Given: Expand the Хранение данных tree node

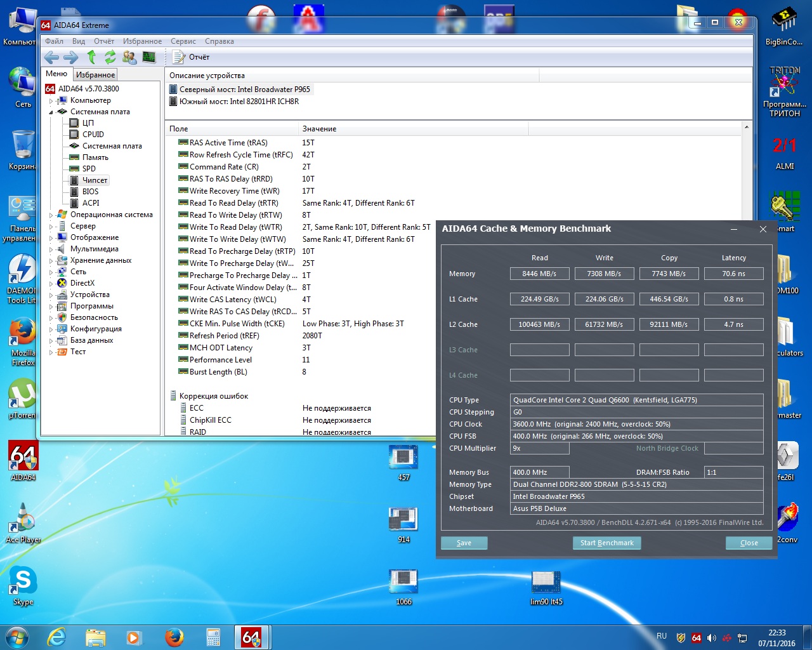Looking at the screenshot, I should click(x=51, y=260).
